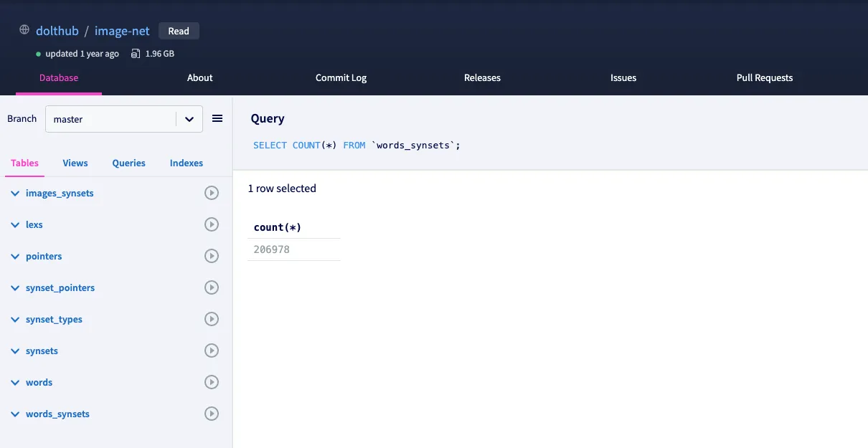Open the hamburger menu beside branch selector
The image size is (868, 448).
(217, 118)
